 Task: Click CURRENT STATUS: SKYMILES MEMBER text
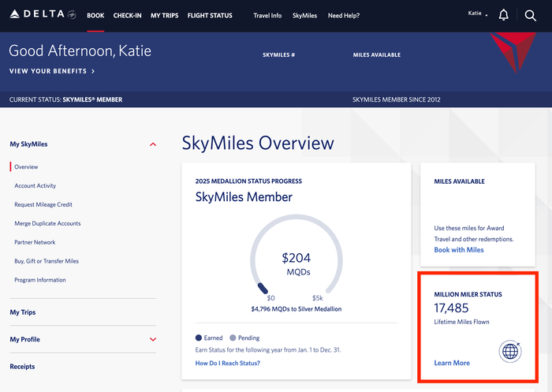[x=65, y=99]
